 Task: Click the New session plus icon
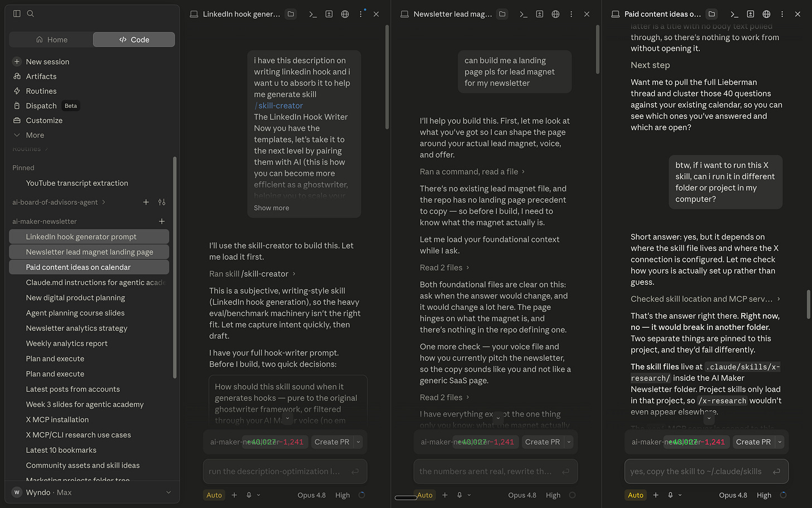(17, 61)
